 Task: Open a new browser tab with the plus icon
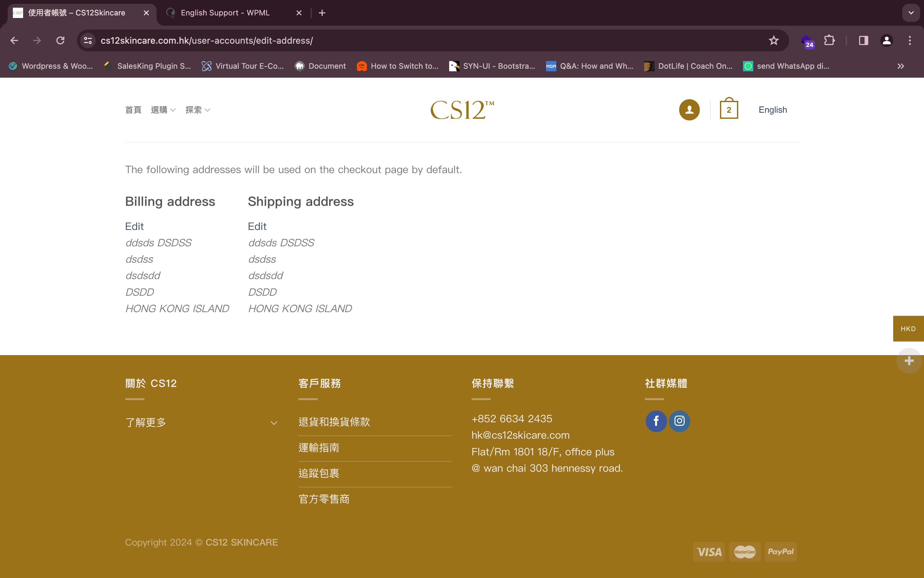(x=322, y=13)
